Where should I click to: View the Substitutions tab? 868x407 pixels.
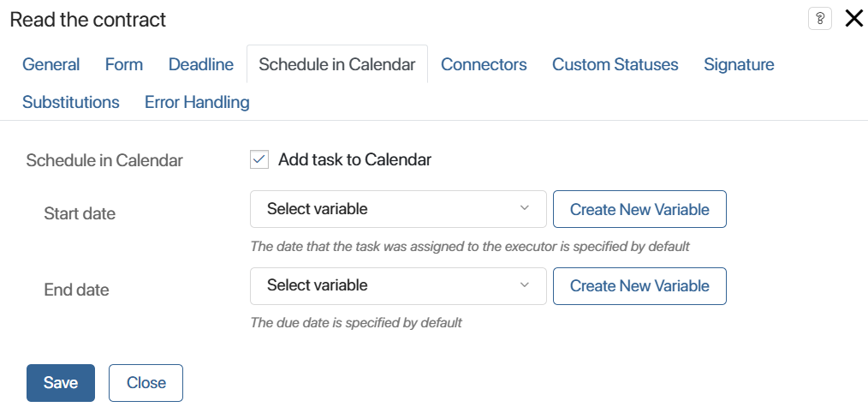(71, 103)
